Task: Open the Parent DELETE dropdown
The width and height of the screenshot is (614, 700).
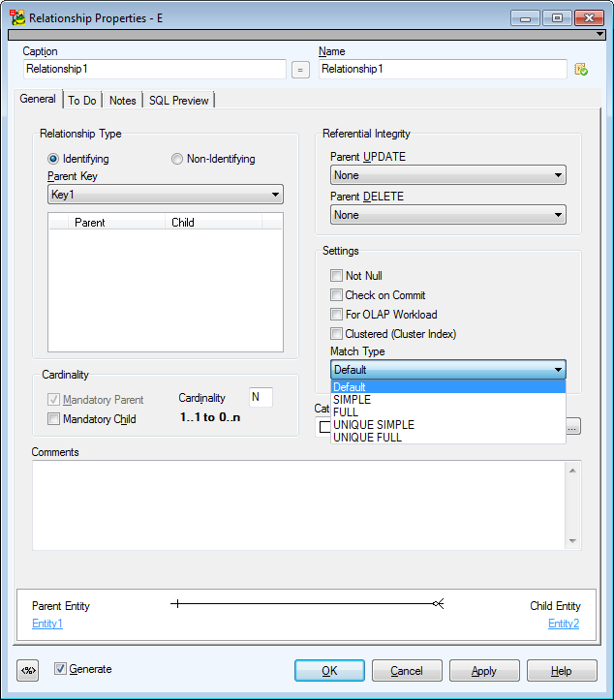Action: pos(447,215)
